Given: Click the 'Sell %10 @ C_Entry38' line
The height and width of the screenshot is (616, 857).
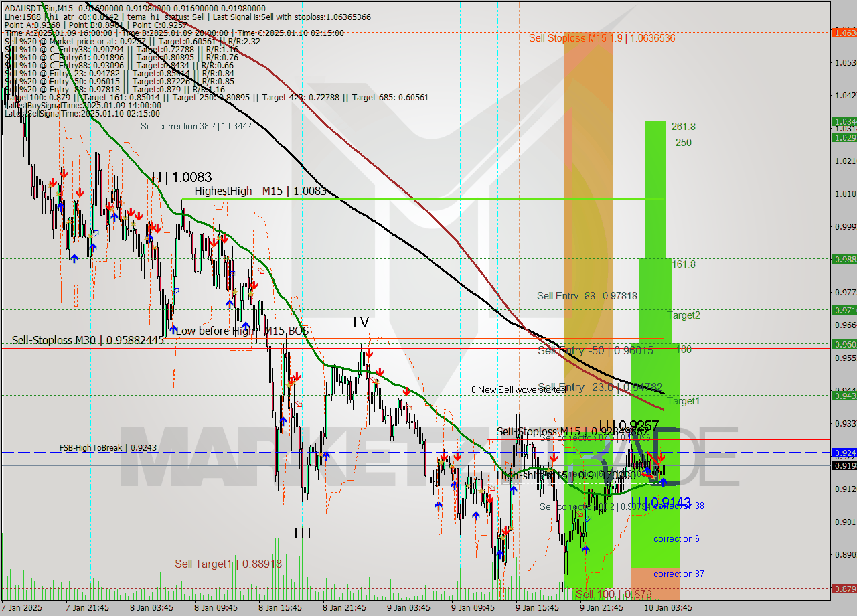Looking at the screenshot, I should (x=121, y=49).
